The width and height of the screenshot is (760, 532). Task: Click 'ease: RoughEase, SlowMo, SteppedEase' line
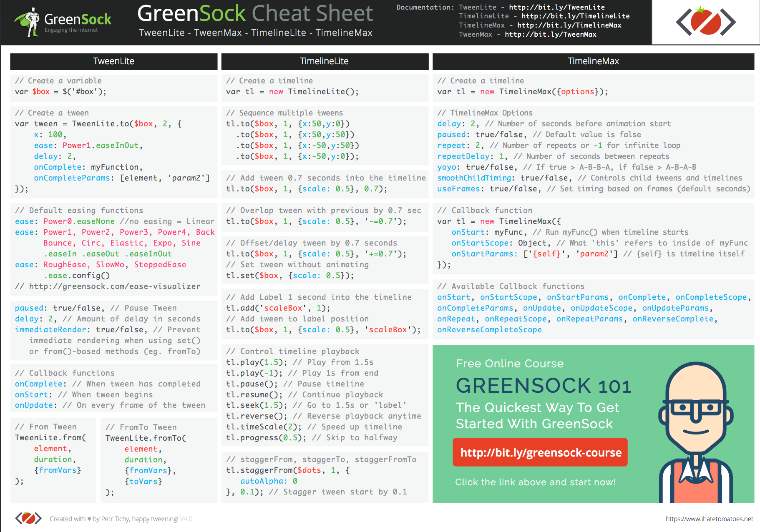pos(101,265)
